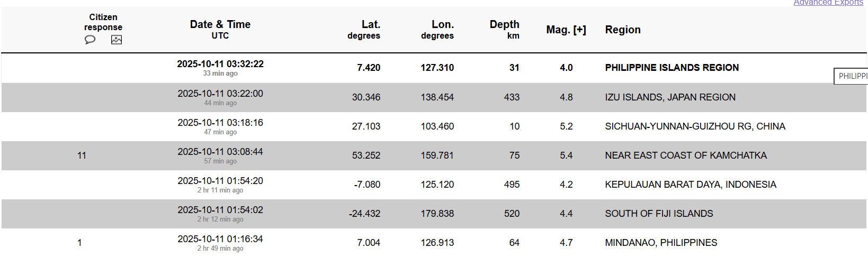Expand magnitude column with [+] toggle
Viewport: 868px width, 257px height.
(x=579, y=30)
